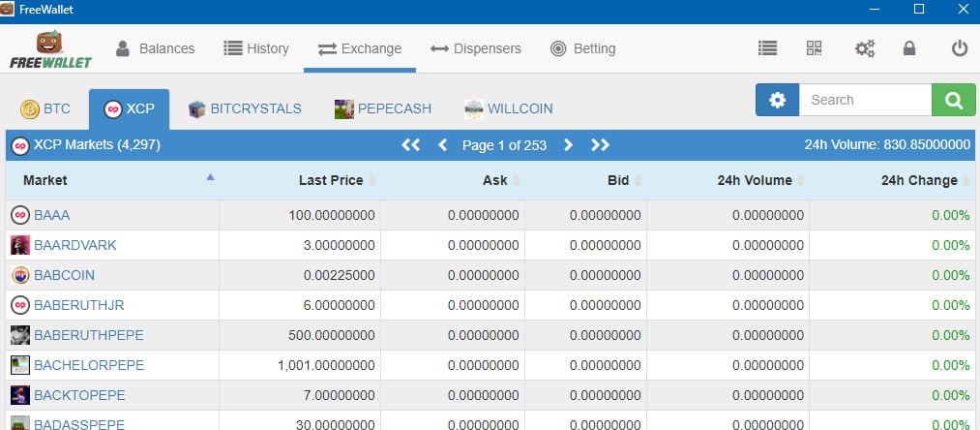Open the Balances tab
Screen dimensions: 980x430
pyautogui.click(x=155, y=48)
